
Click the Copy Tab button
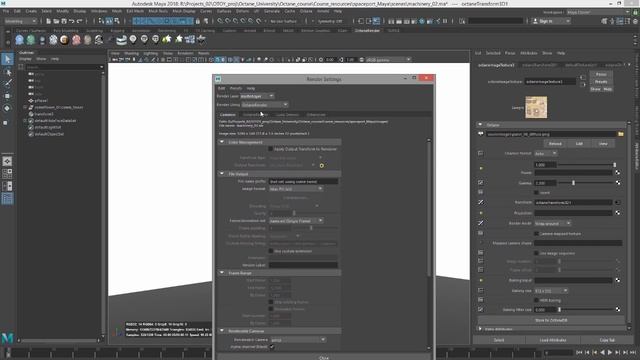click(607, 340)
